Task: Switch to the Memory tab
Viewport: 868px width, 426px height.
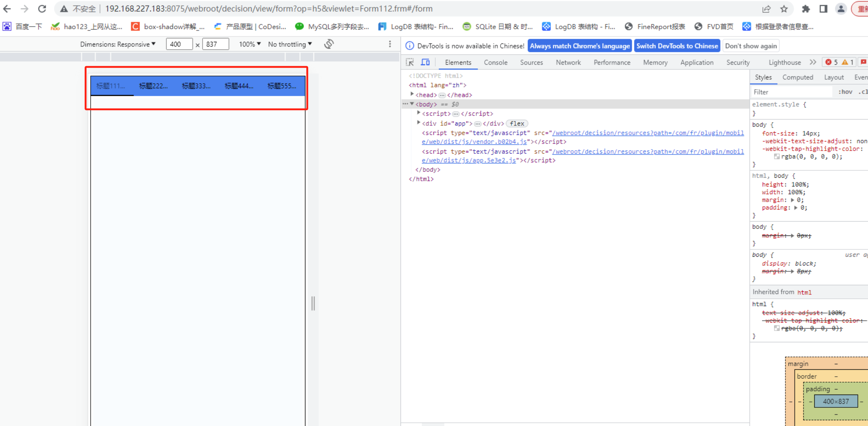Action: pyautogui.click(x=655, y=63)
